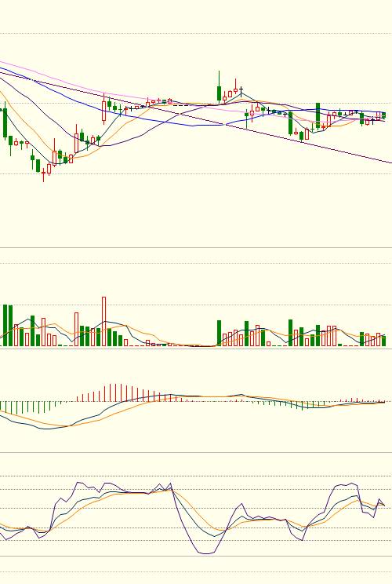This screenshot has width=392, height=584.
Task: Click the green volume bar after the flat volume gap
Action: point(219,333)
